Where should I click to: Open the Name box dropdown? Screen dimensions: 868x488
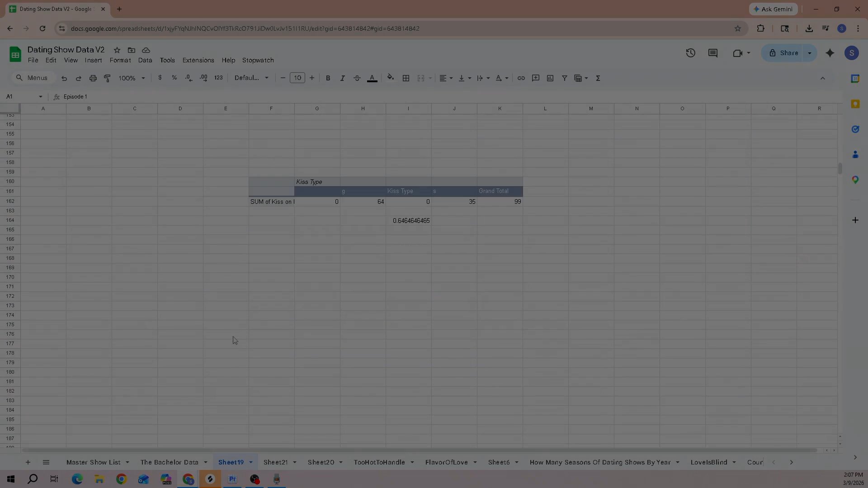[x=40, y=97]
